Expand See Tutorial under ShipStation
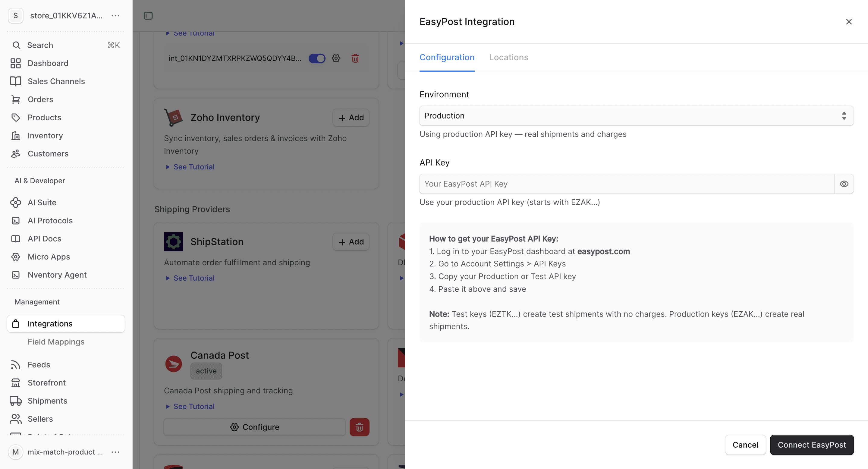Screen dimensions: 868x469 click(190, 278)
